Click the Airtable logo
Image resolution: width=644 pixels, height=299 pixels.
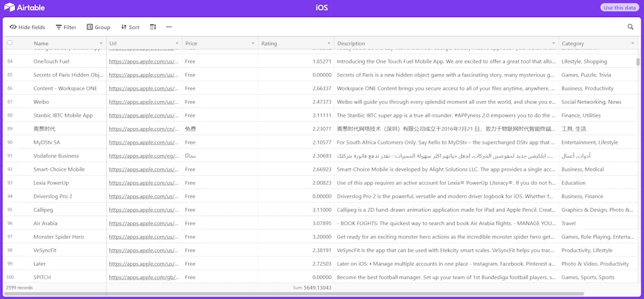(x=25, y=8)
